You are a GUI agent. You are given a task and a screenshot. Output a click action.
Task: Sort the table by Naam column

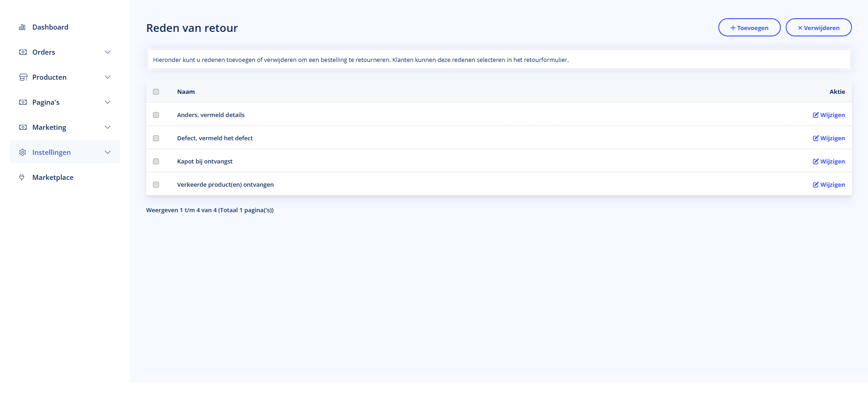point(186,92)
